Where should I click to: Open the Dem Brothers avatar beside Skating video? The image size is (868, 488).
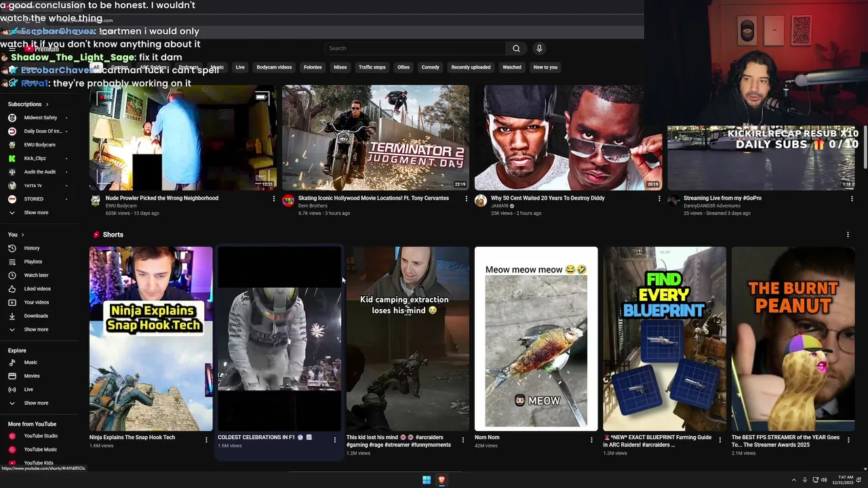(x=288, y=201)
